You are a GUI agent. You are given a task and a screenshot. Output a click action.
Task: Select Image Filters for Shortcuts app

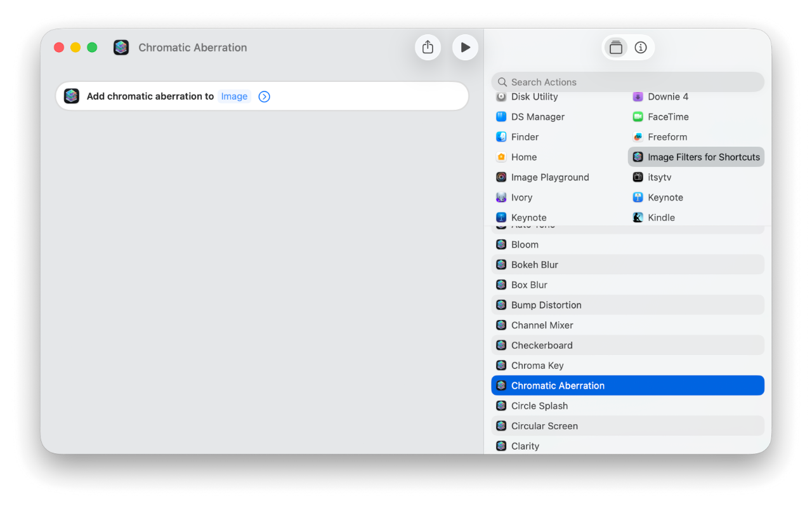point(696,157)
